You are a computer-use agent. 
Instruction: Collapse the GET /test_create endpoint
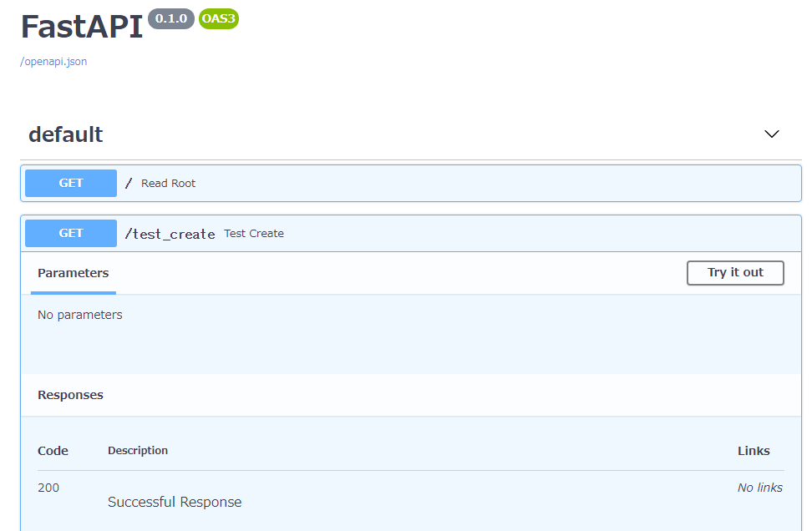coord(411,234)
